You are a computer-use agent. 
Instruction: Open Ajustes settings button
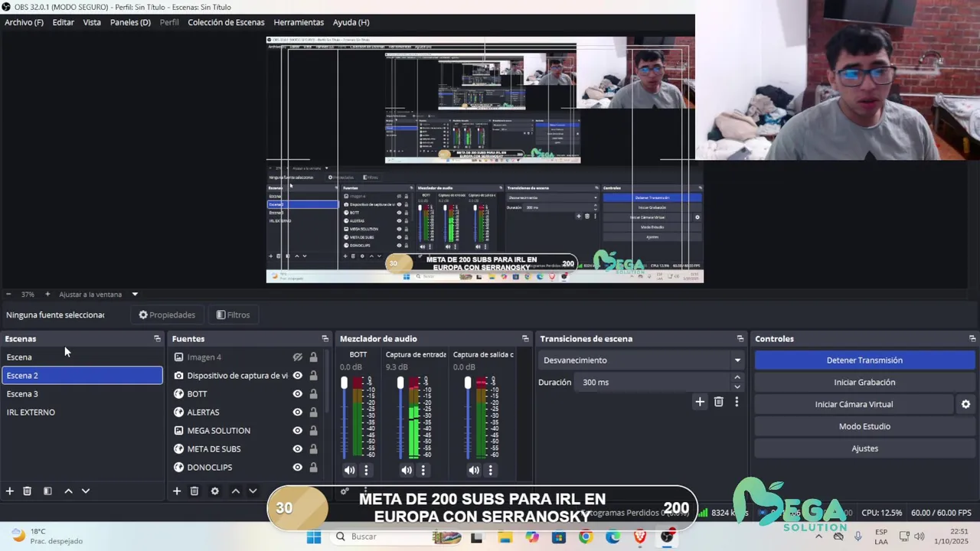point(864,449)
